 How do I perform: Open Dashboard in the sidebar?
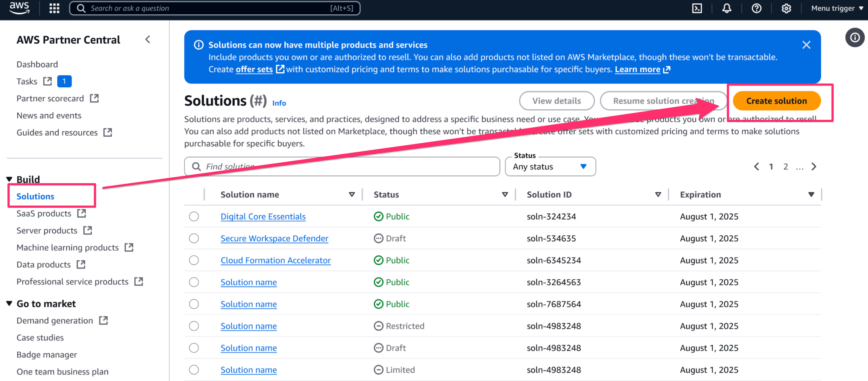37,64
